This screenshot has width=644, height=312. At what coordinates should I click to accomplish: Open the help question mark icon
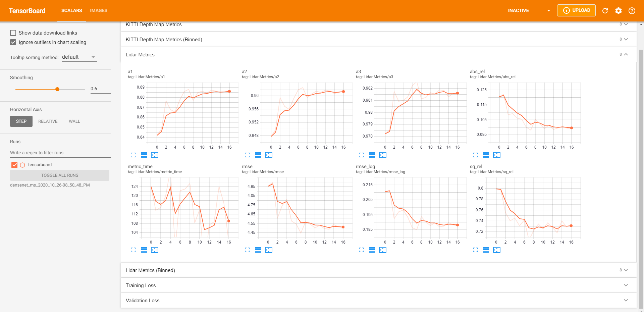tap(632, 11)
